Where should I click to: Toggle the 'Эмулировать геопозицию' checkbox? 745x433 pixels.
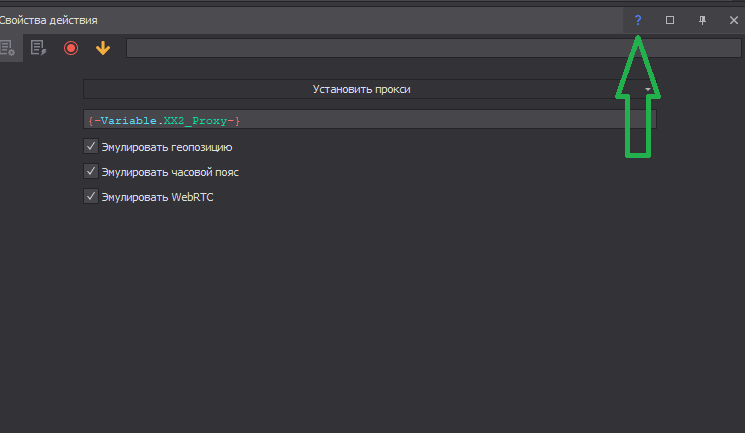[x=91, y=147]
